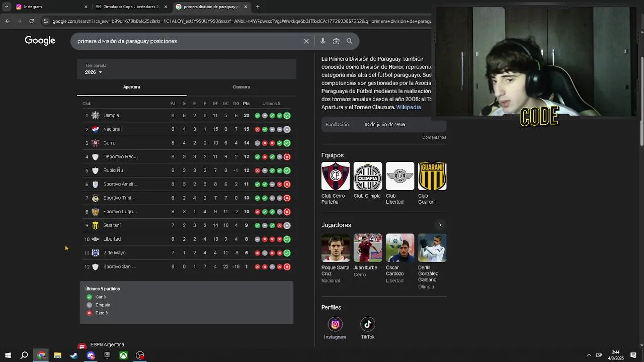Image resolution: width=644 pixels, height=362 pixels.
Task: Open the Instagram profile icon
Action: click(335, 324)
